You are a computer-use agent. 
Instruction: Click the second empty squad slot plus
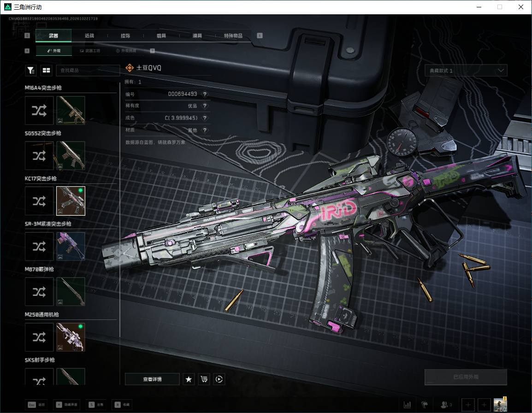[x=484, y=405]
